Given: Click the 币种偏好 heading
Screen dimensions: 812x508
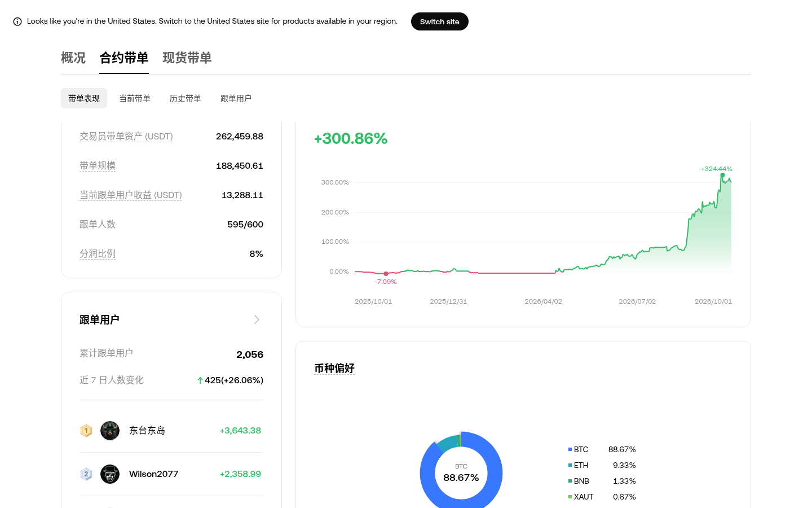Looking at the screenshot, I should (x=334, y=369).
